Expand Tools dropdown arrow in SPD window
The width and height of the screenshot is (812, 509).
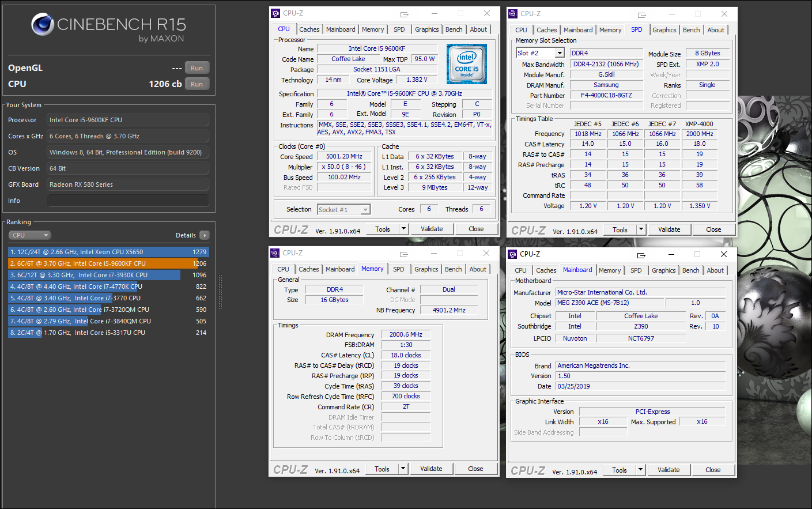click(641, 229)
